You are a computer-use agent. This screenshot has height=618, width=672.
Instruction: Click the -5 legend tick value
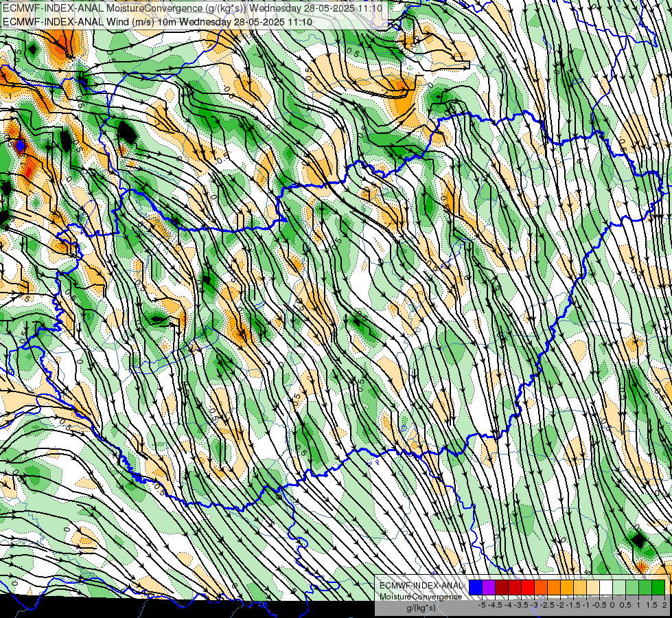click(482, 605)
